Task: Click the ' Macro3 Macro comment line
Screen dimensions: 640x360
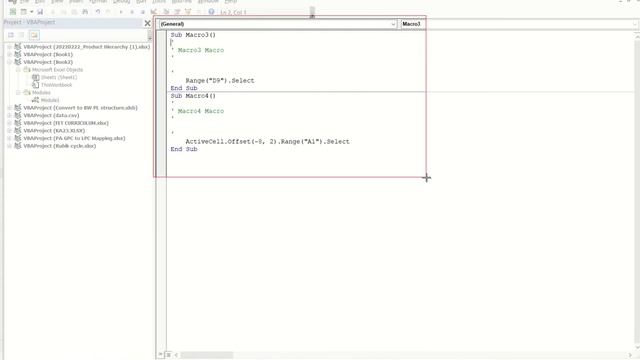Action: [x=197, y=50]
